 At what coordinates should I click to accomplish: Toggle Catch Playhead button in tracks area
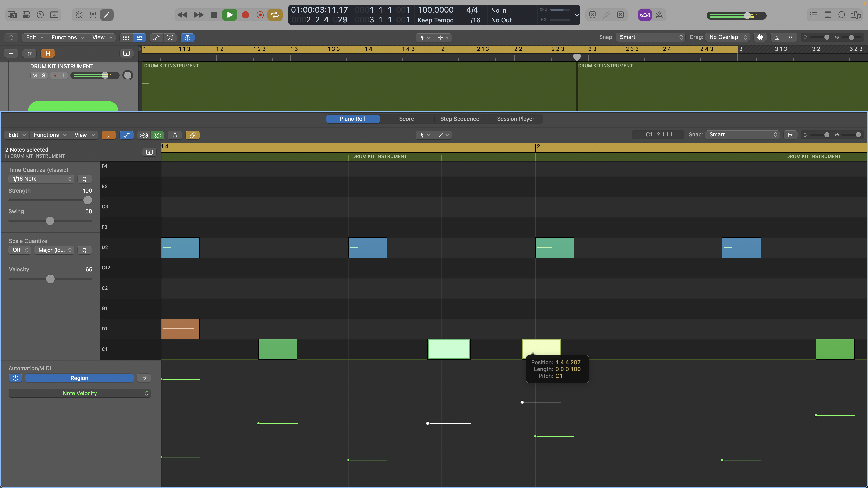click(187, 38)
